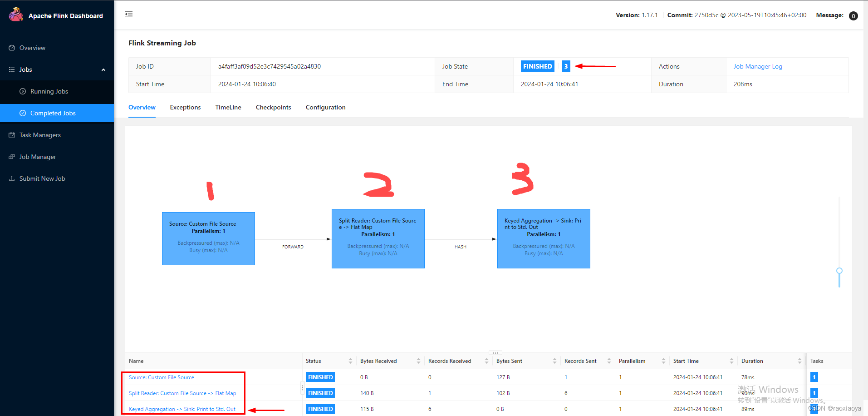Screen dimensions: 868x416
Task: Sort by Status column arrows
Action: [350, 361]
